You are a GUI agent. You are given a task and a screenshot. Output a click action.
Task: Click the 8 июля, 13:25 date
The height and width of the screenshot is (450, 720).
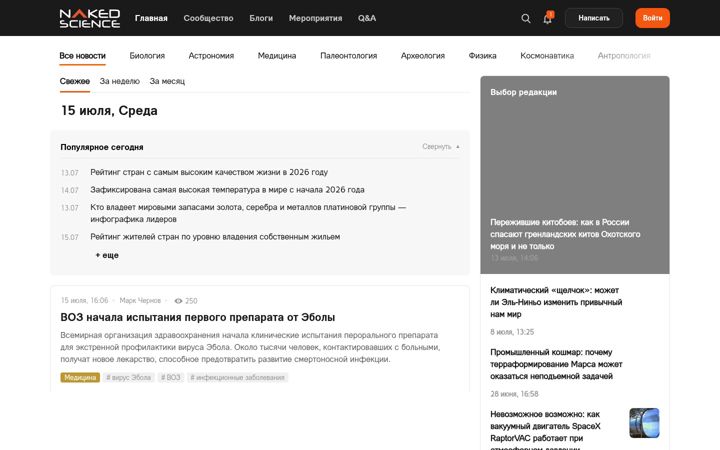[x=512, y=332]
